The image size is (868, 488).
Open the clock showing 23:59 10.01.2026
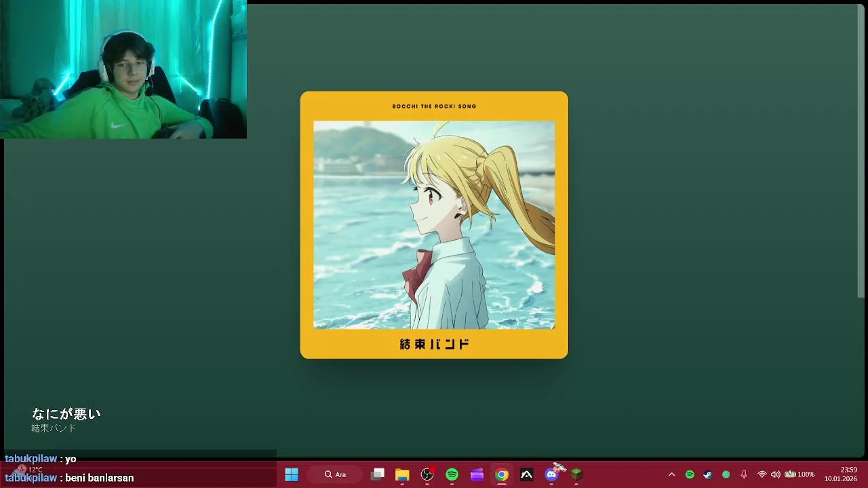point(841,474)
